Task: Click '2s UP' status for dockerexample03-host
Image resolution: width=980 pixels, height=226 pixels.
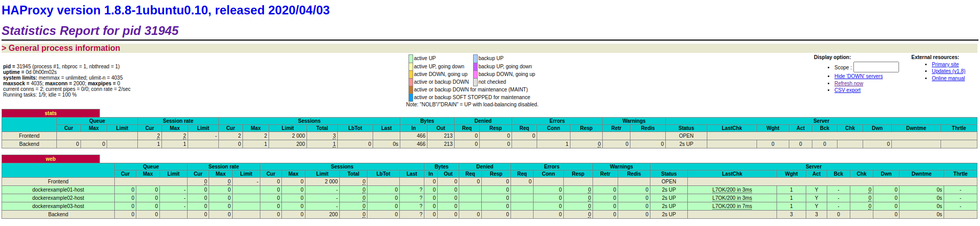Action: click(669, 206)
